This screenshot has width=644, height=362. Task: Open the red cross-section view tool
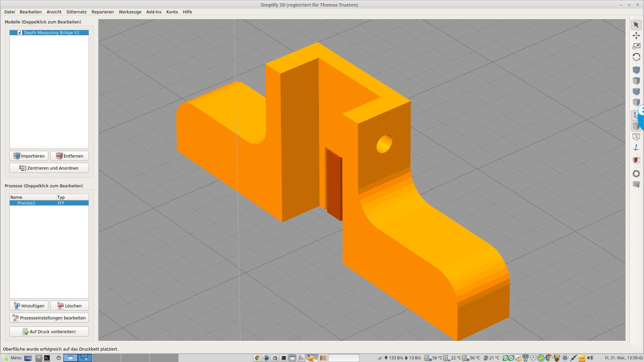636,160
